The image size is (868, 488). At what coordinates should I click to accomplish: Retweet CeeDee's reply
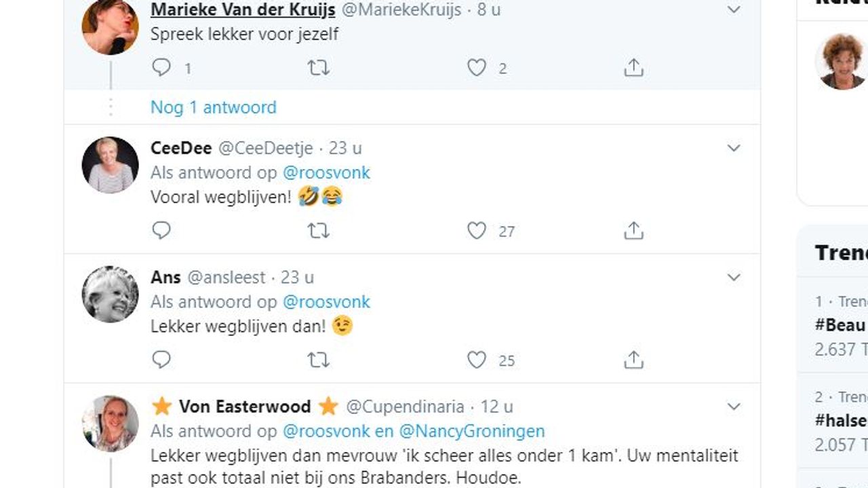coord(319,230)
